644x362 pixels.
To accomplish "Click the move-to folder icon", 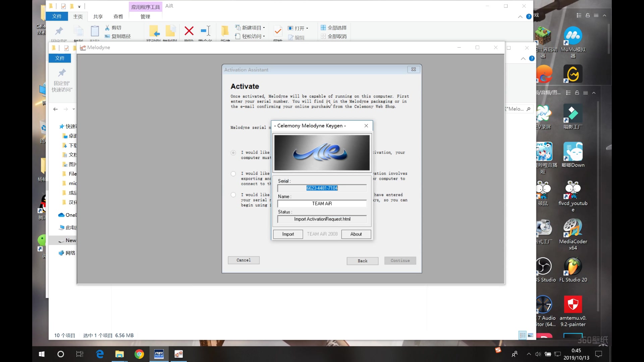I will [x=154, y=31].
